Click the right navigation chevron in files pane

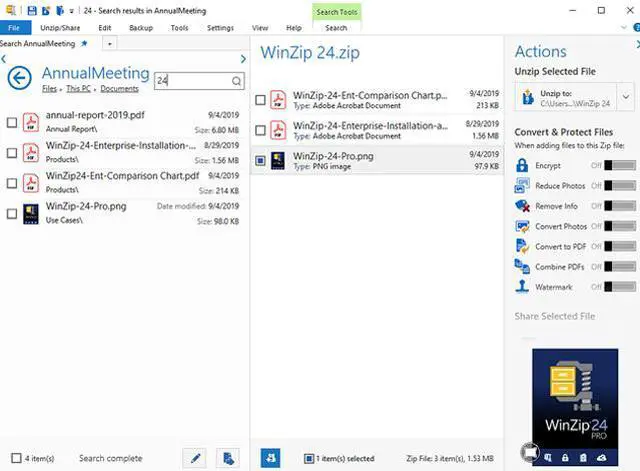(x=243, y=59)
